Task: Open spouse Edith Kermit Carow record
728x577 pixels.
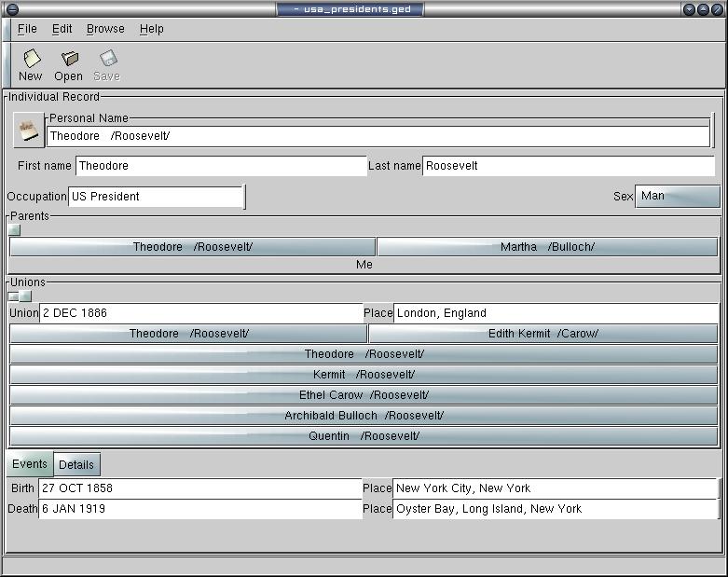Action: coord(543,334)
